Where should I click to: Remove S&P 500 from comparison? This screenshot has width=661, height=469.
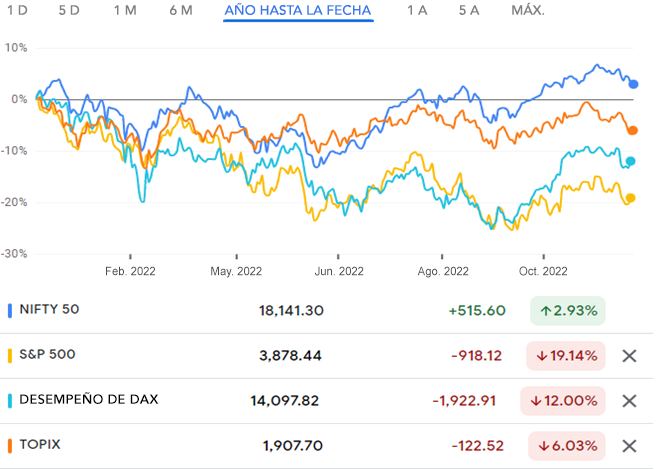pyautogui.click(x=629, y=355)
